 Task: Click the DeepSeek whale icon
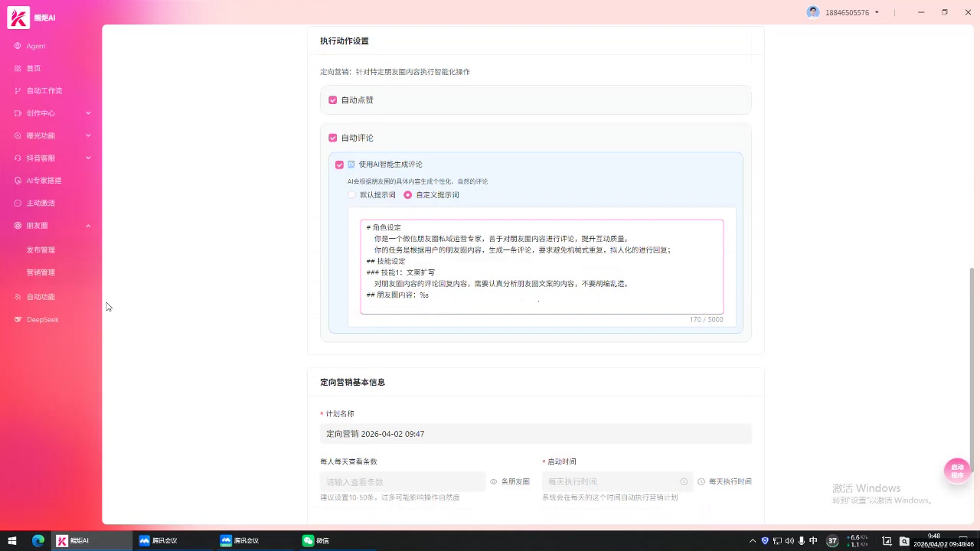tap(18, 319)
